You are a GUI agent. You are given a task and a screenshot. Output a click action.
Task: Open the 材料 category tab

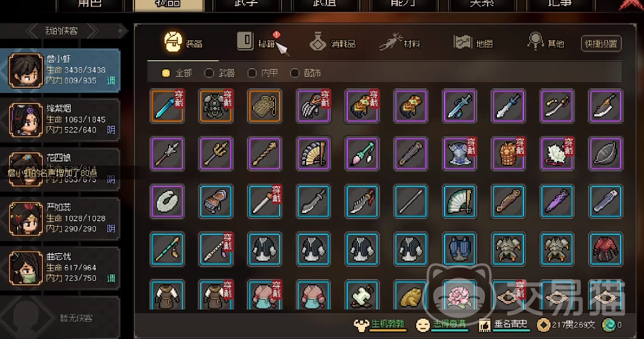[400, 43]
